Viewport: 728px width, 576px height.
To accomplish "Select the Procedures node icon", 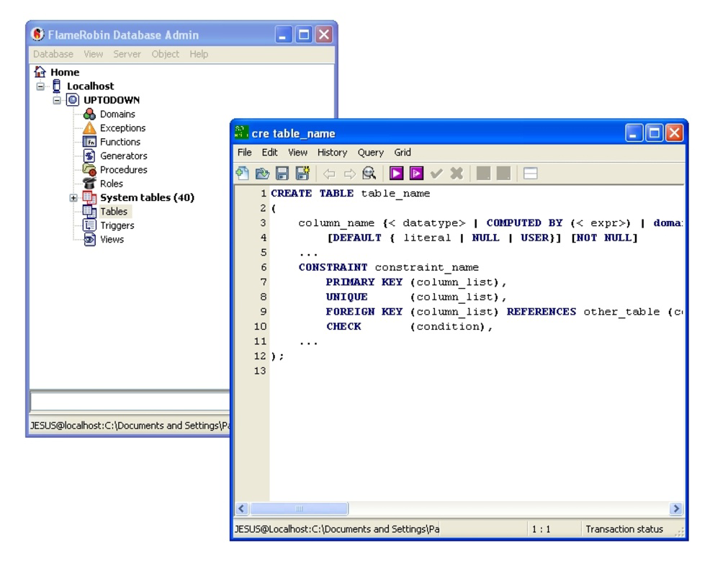I will pos(89,170).
